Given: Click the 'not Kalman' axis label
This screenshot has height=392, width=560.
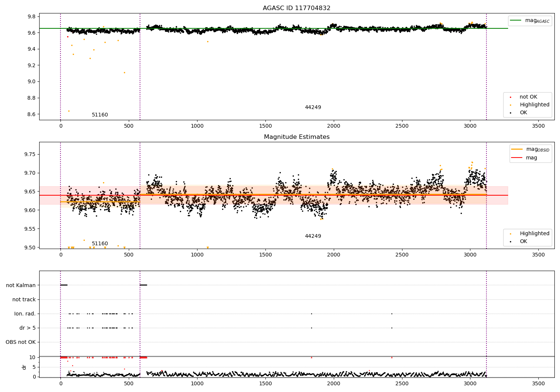Looking at the screenshot, I should coord(21,286).
